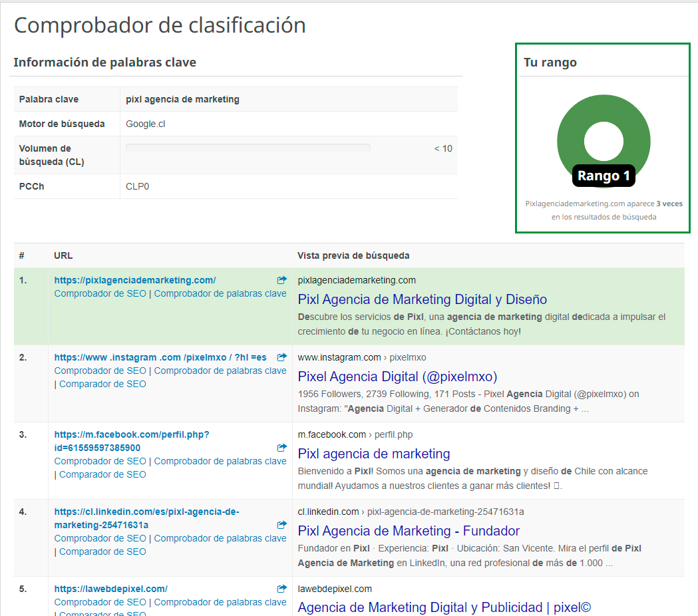Image resolution: width=698 pixels, height=616 pixels.
Task: Click the URL column header
Action: tap(63, 255)
